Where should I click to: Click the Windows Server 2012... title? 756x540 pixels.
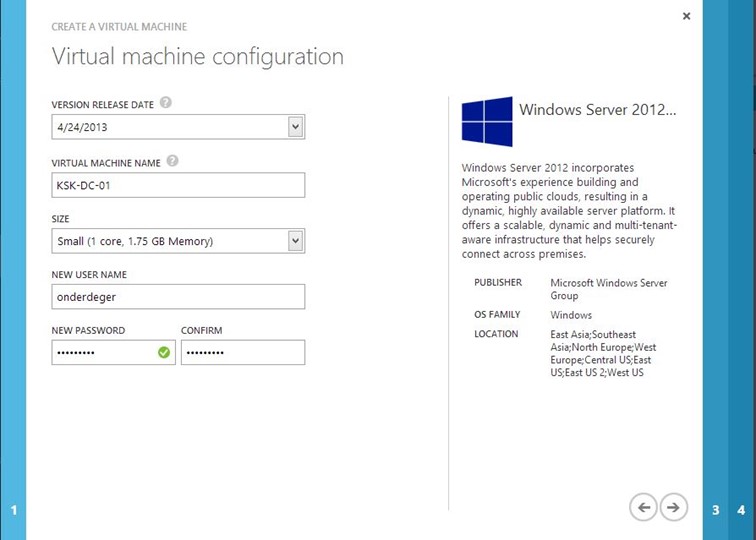[597, 110]
